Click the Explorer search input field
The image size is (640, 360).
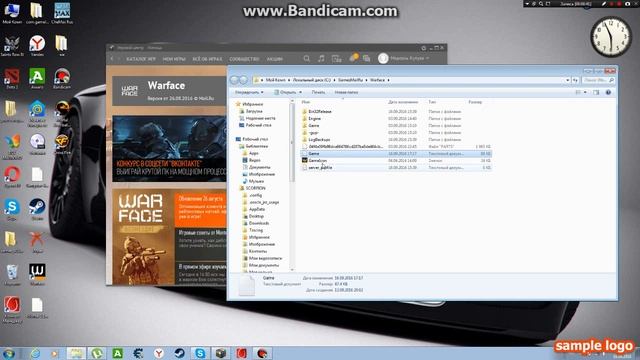tap(598, 80)
